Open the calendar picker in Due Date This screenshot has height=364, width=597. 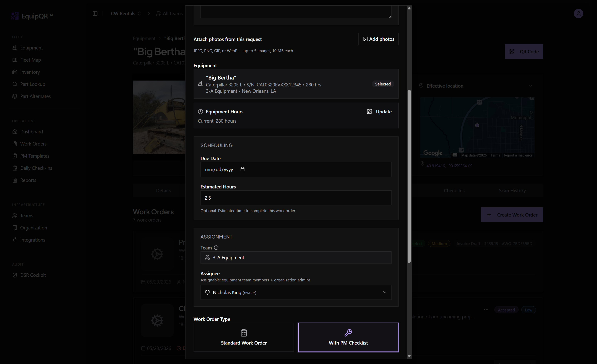pos(242,169)
